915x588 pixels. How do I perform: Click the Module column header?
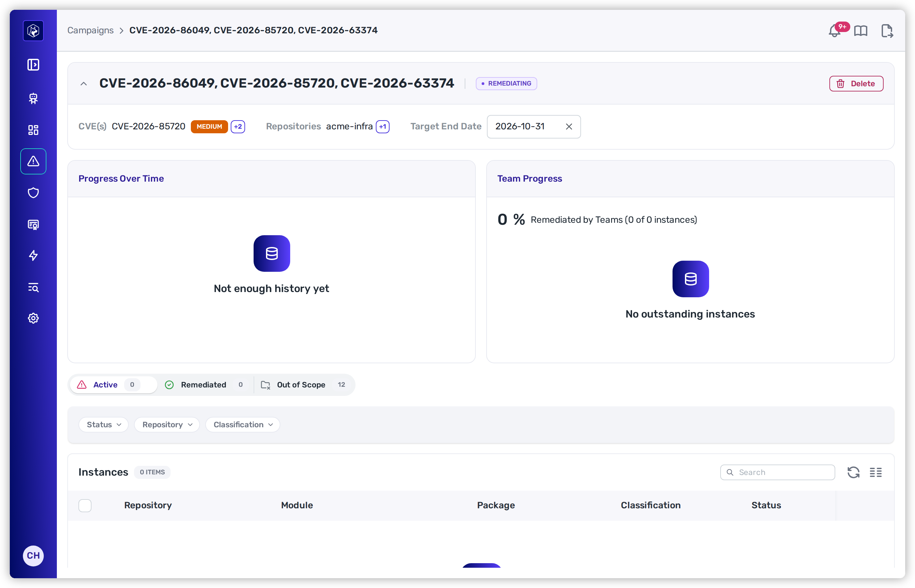(x=297, y=505)
